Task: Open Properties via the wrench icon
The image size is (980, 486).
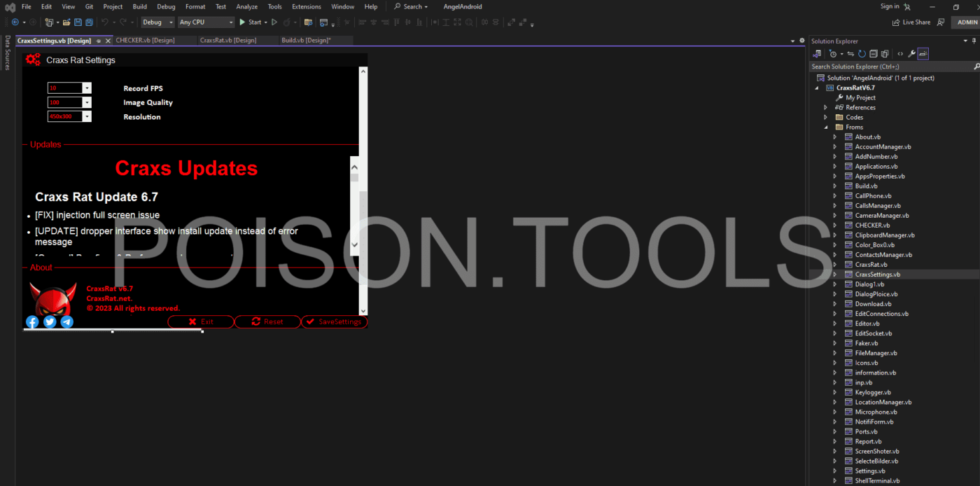Action: click(x=911, y=54)
